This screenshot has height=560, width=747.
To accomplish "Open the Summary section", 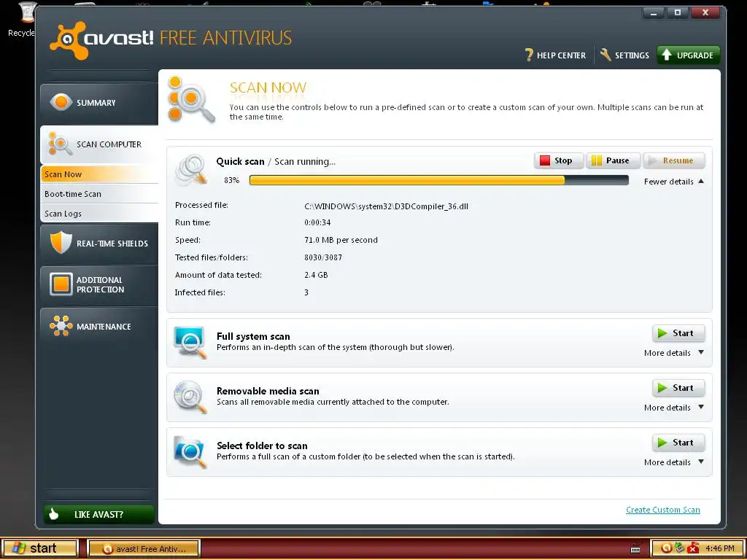I will [x=99, y=103].
